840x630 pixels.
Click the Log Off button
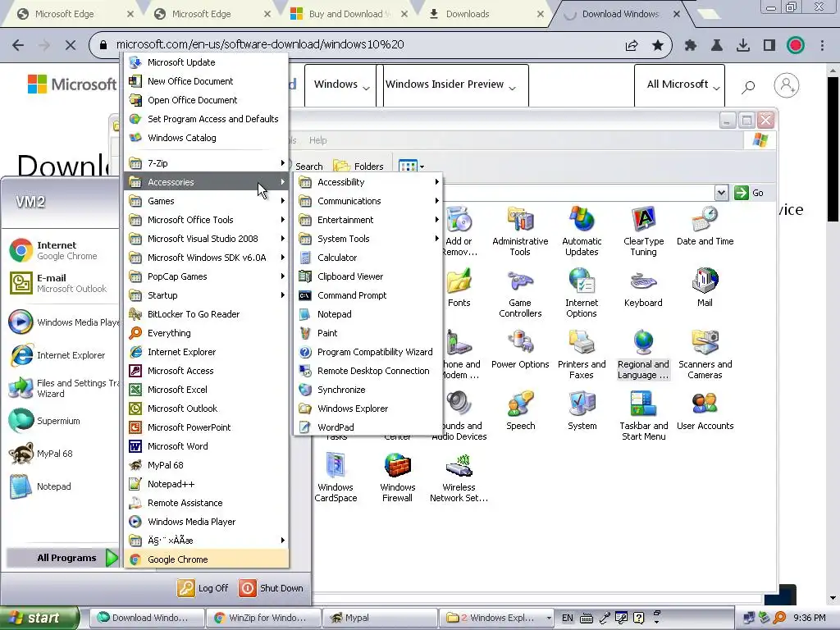point(203,588)
